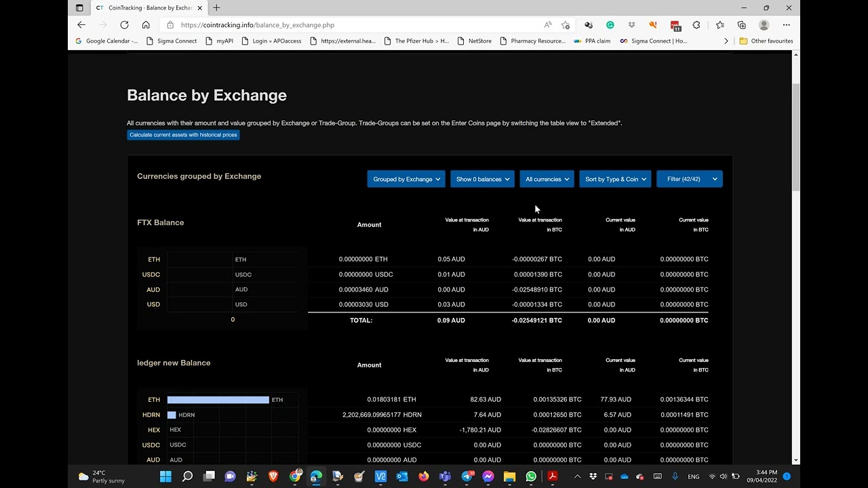Go to the browser home page
Screen dimensions: 868x488
[146, 25]
